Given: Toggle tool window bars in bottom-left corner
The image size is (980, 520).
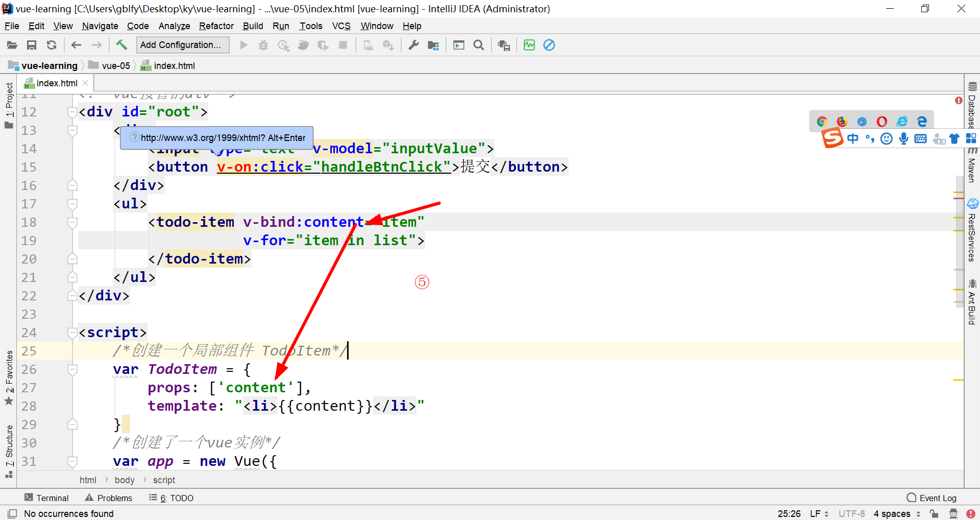Looking at the screenshot, I should (12, 513).
